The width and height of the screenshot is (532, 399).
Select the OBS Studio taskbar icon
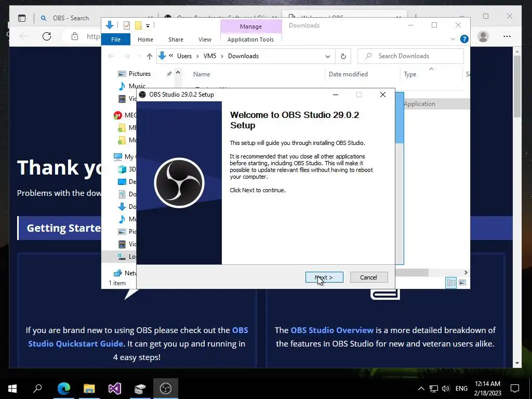click(166, 389)
